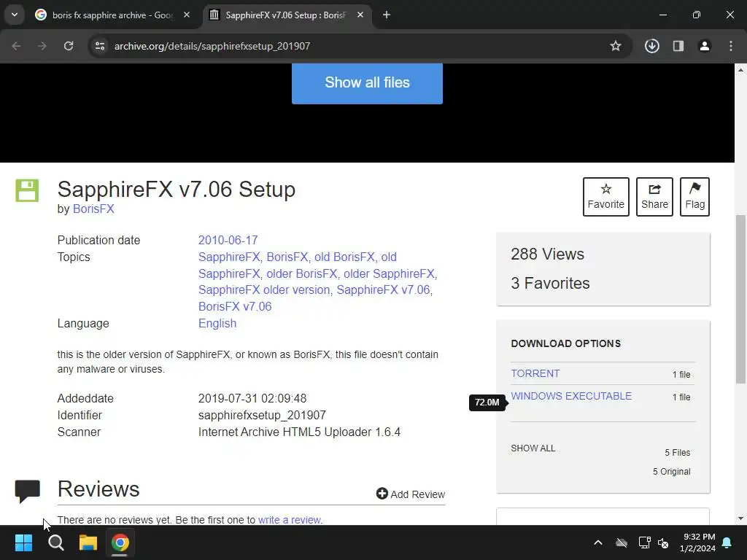
Task: Open the SapphireFX v7.06 topic link
Action: tap(383, 289)
